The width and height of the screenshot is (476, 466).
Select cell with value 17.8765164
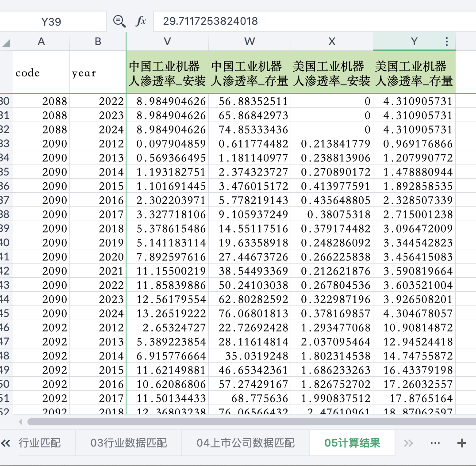coord(414,398)
